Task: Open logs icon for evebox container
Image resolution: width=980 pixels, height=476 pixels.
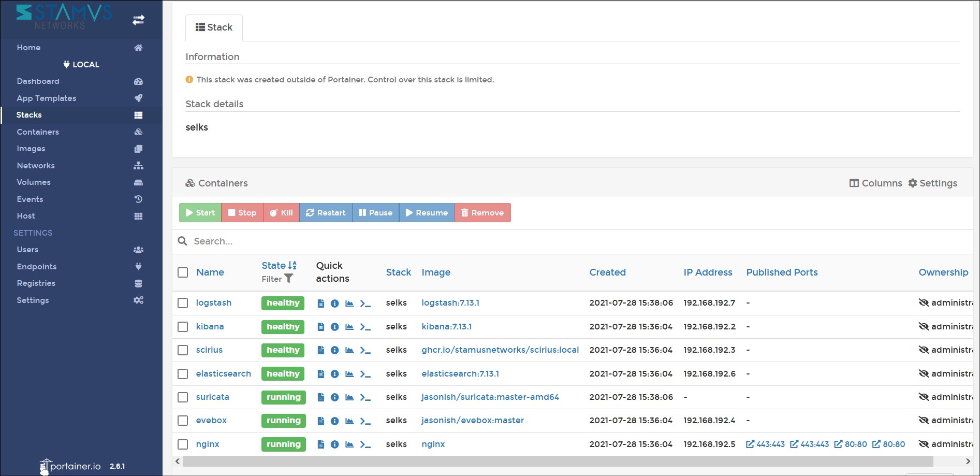Action: pos(321,421)
